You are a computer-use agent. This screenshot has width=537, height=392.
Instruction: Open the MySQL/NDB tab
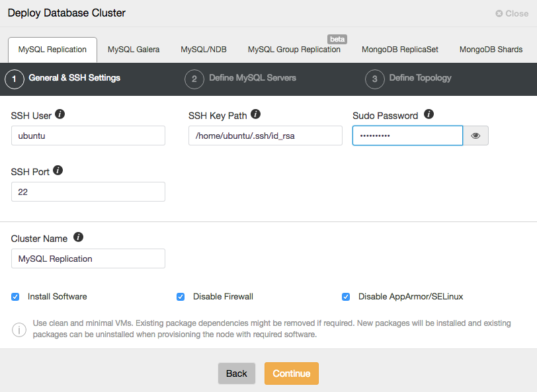204,50
